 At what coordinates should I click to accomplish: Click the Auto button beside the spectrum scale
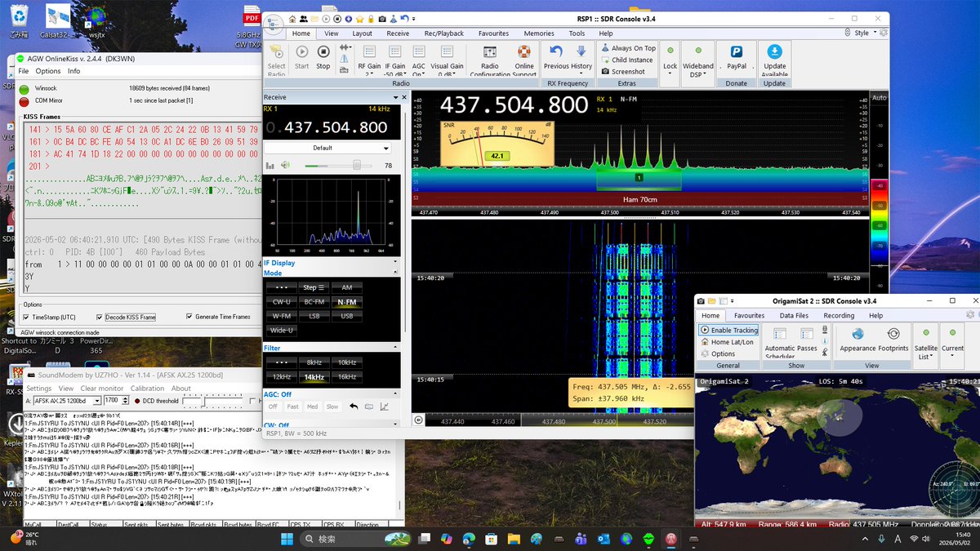point(879,98)
